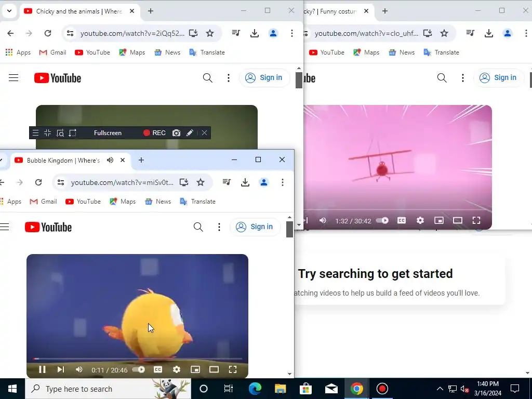Search YouTube in Bubble Kingdom window

[x=198, y=227]
